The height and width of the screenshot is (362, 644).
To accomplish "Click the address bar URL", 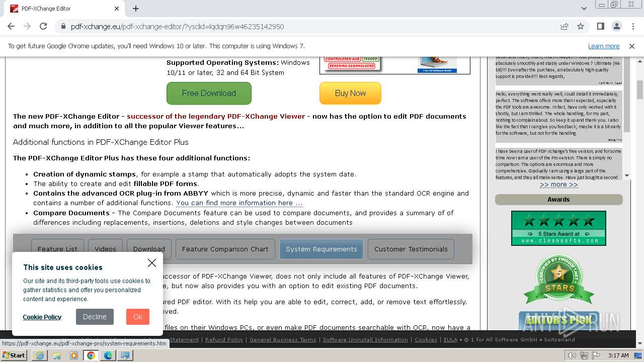I will pos(177,27).
